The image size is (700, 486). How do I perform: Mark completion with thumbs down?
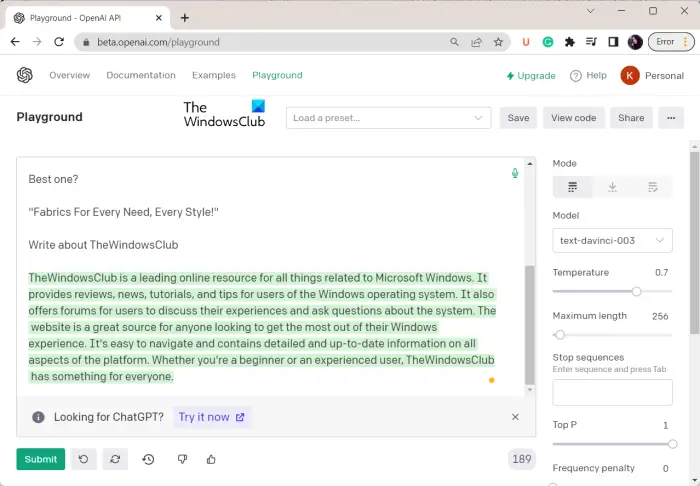182,459
